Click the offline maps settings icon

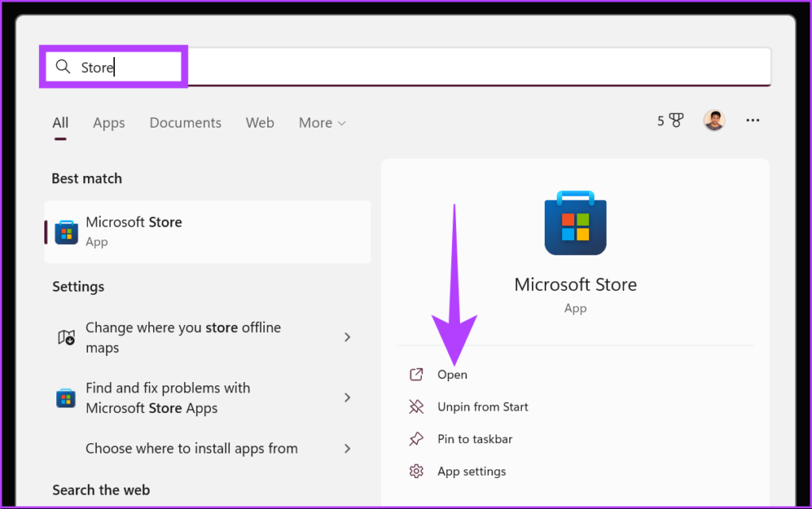click(67, 338)
